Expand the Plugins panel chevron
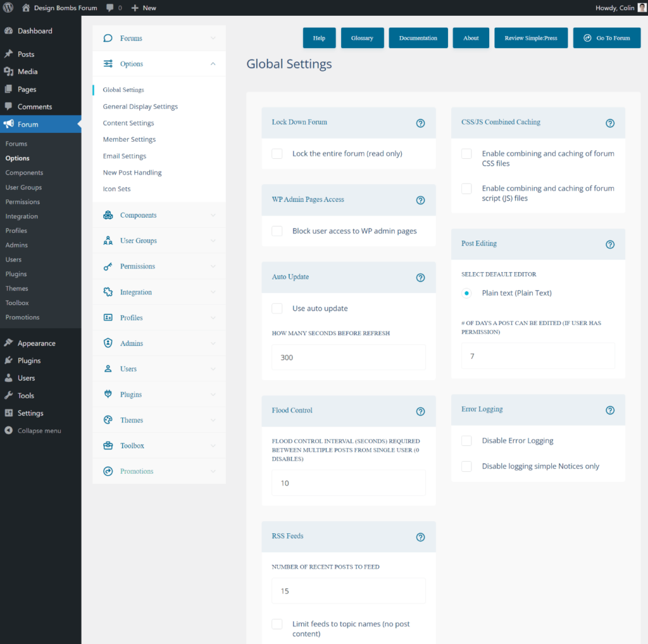Viewport: 648px width, 644px height. (213, 395)
